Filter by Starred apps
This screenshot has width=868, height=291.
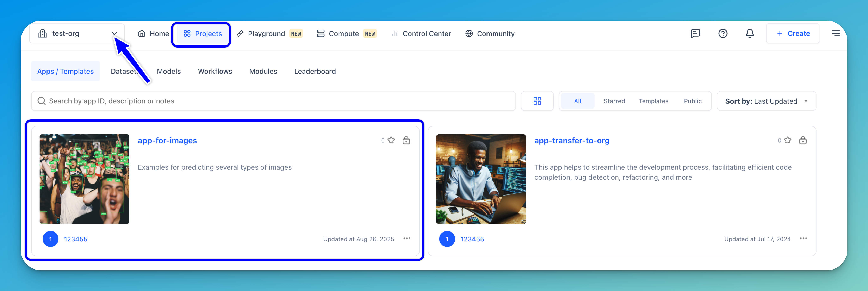click(x=614, y=101)
